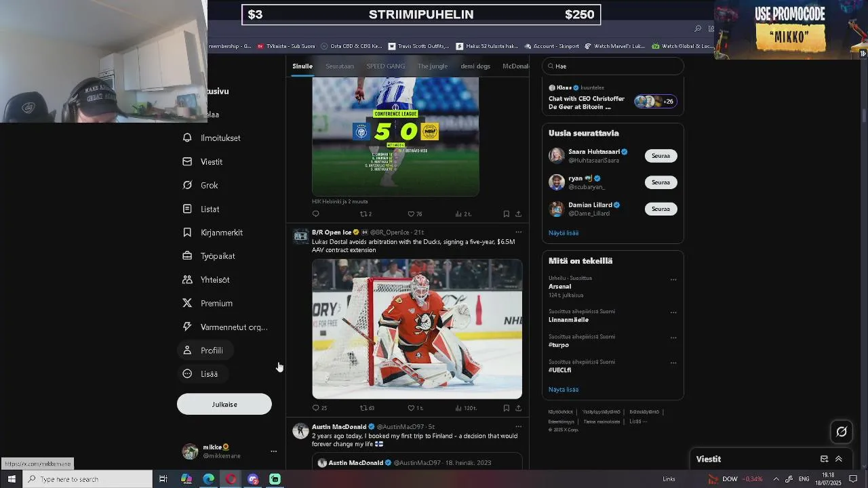Open Työpaikat briefcase icon in sidebar
The width and height of the screenshot is (868, 488).
[x=187, y=256]
